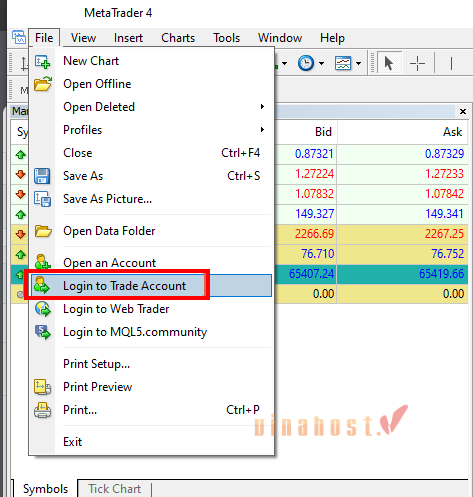Select the Crosshair tool
The height and width of the screenshot is (497, 473).
coord(417,63)
